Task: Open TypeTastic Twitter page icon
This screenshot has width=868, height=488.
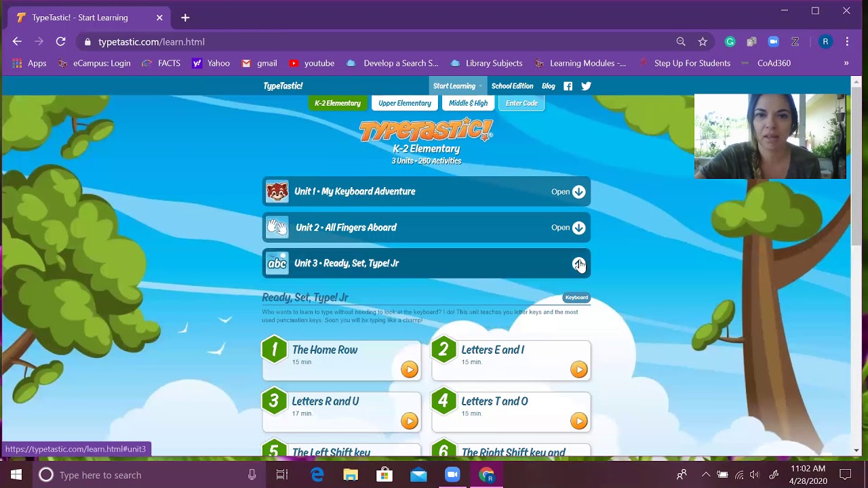Action: tap(586, 86)
